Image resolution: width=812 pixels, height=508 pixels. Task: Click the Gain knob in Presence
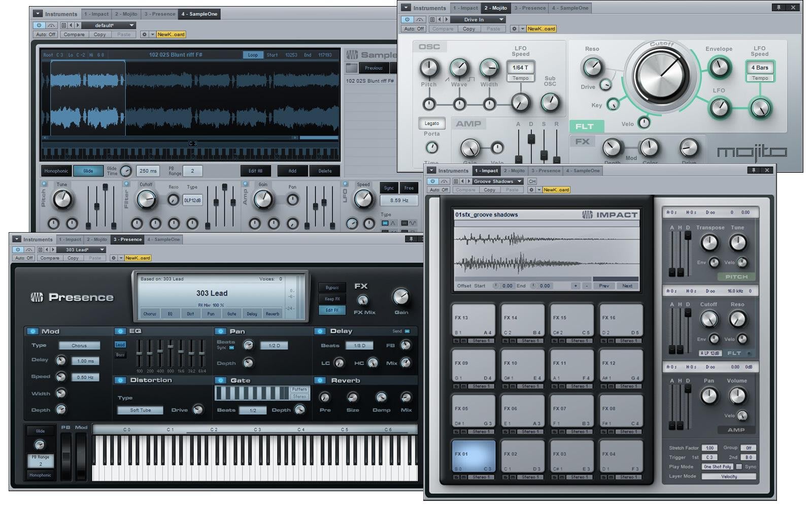[401, 297]
